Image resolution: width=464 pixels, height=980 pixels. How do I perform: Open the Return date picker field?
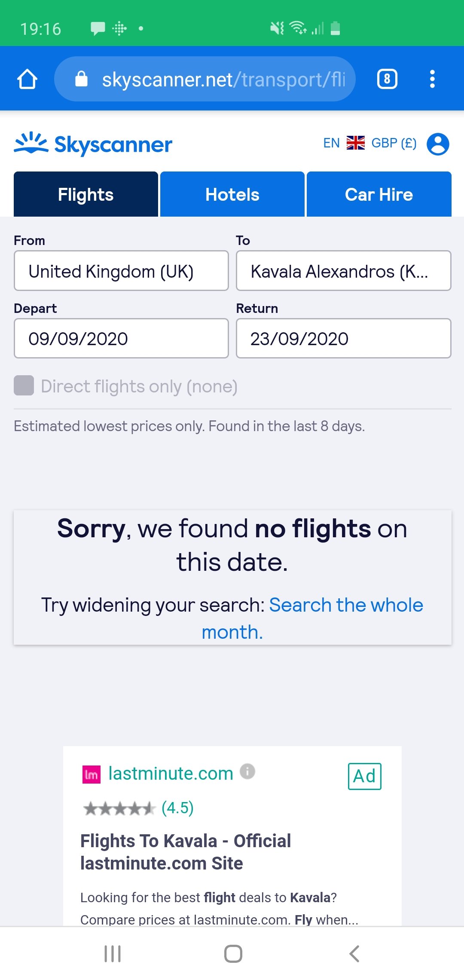point(343,339)
